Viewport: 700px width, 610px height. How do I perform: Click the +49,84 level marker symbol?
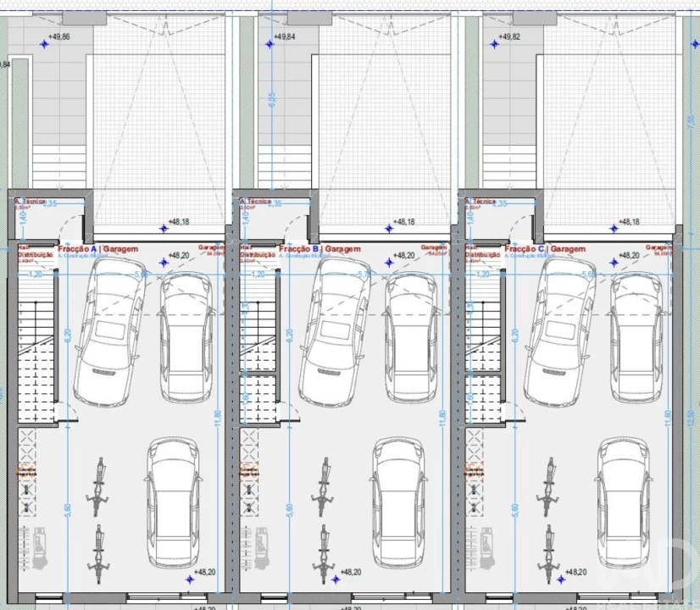pyautogui.click(x=270, y=43)
